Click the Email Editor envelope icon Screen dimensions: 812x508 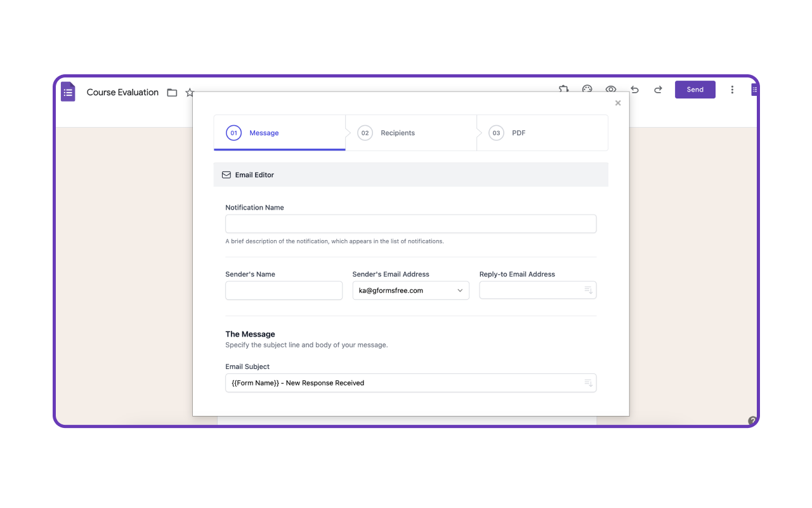pyautogui.click(x=226, y=175)
